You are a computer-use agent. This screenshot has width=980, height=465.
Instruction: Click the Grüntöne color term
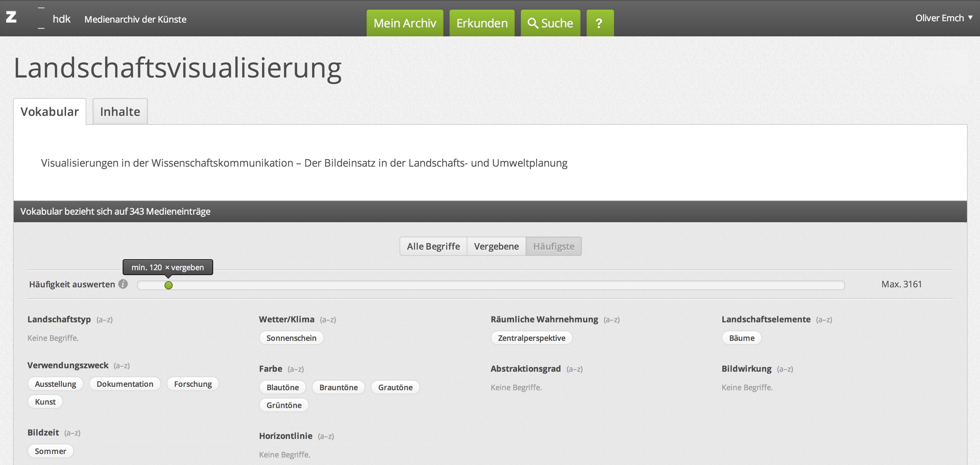point(284,405)
